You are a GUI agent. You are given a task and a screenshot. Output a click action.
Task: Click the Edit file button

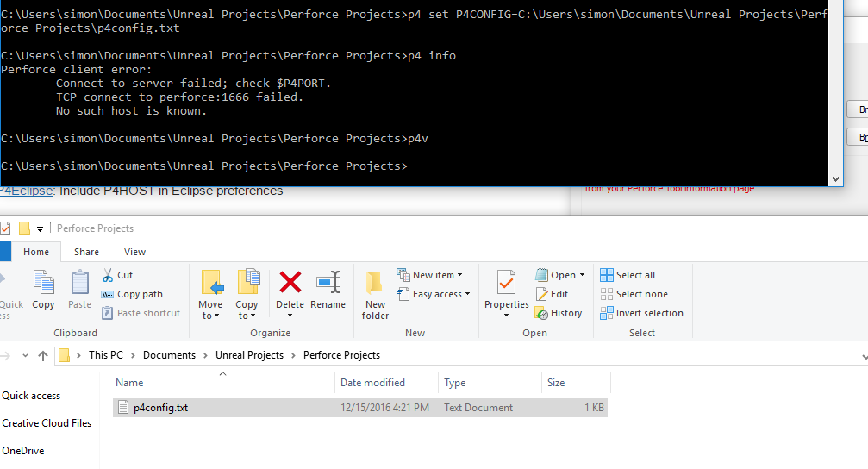click(553, 294)
